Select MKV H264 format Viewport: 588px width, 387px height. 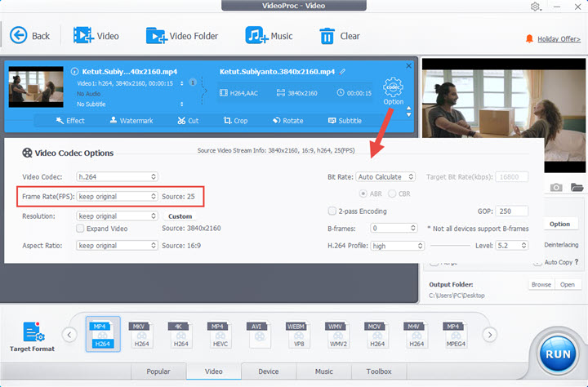coord(141,334)
